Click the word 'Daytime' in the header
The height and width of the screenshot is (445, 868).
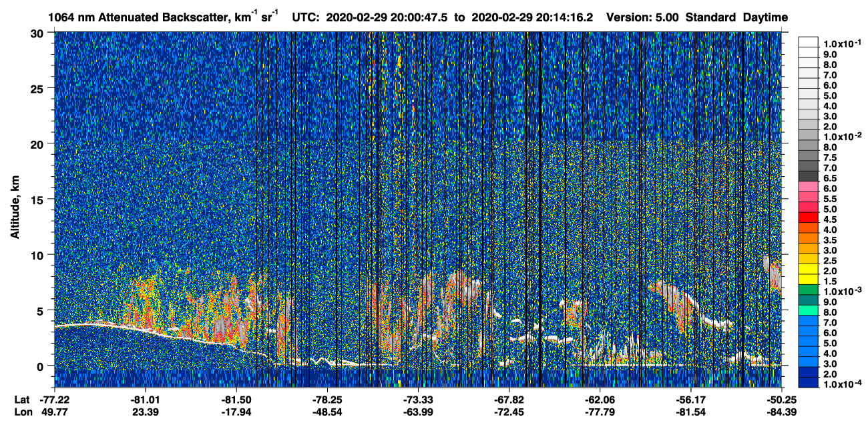[x=765, y=17]
